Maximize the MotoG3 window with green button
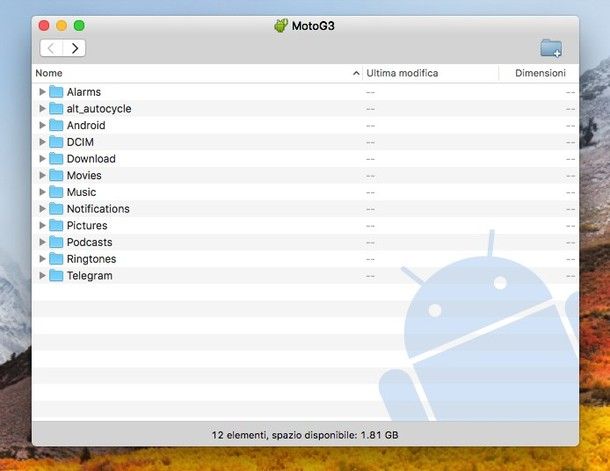 pyautogui.click(x=79, y=26)
